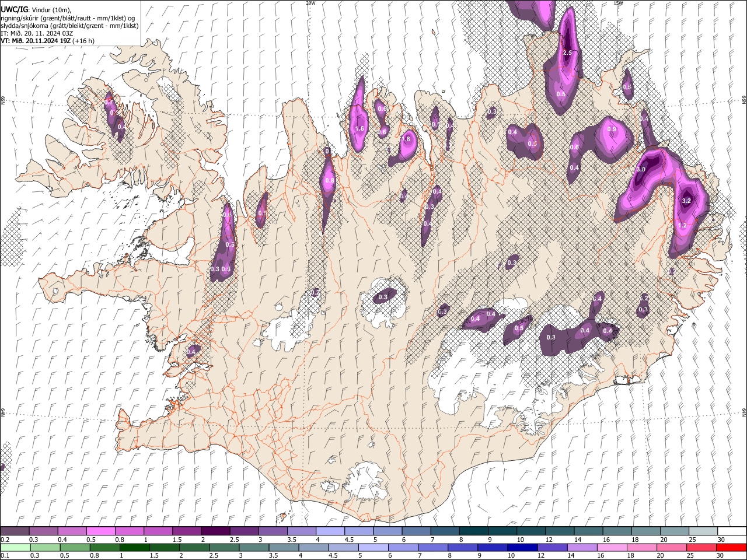Select the lower scale swatch labeled 20
This screenshot has height=560, width=747.
[x=672, y=548]
